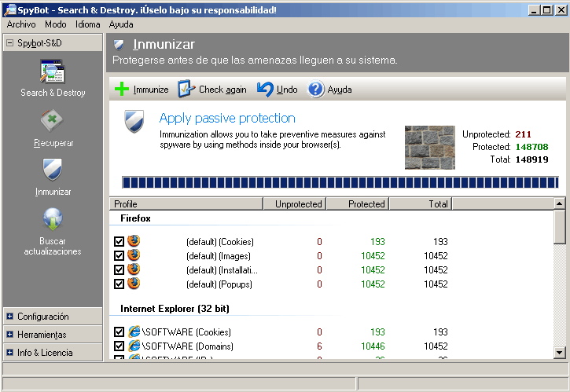This screenshot has height=392, width=570.
Task: Expand the Info & Licencia section
Action: [10, 353]
